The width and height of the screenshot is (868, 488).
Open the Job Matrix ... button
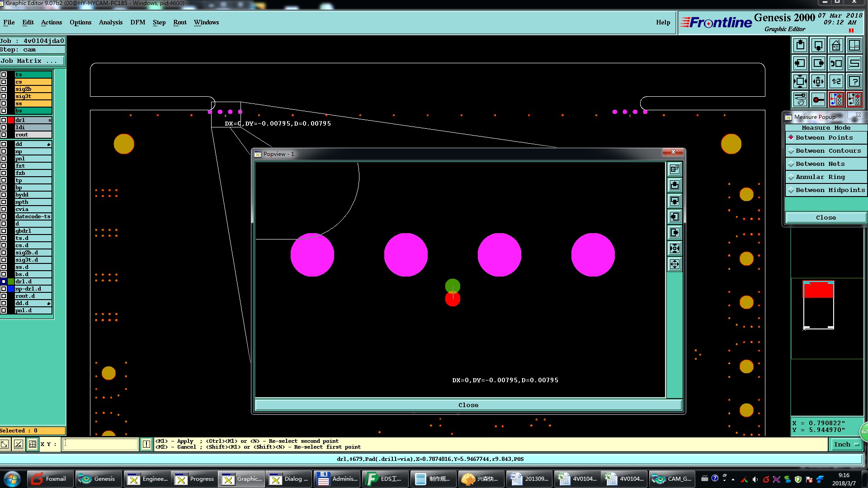pos(32,61)
